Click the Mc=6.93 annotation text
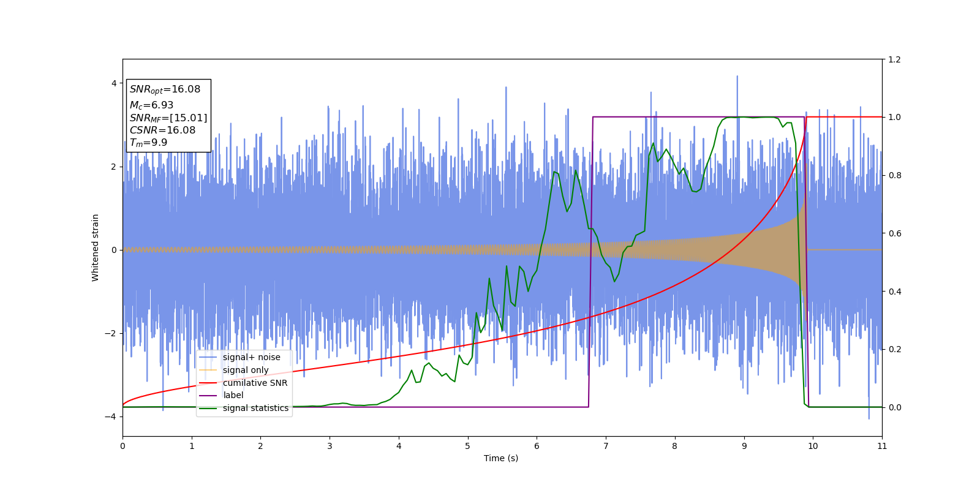 click(151, 105)
